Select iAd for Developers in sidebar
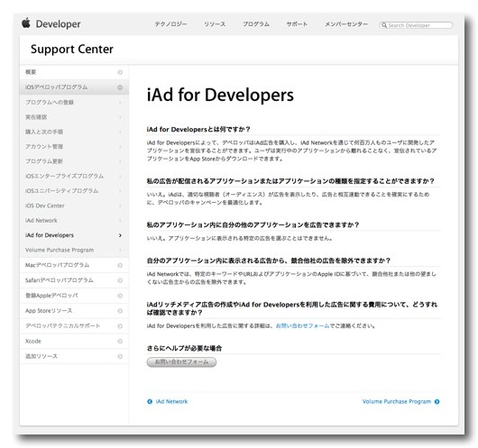This screenshot has width=478, height=448. (x=74, y=235)
